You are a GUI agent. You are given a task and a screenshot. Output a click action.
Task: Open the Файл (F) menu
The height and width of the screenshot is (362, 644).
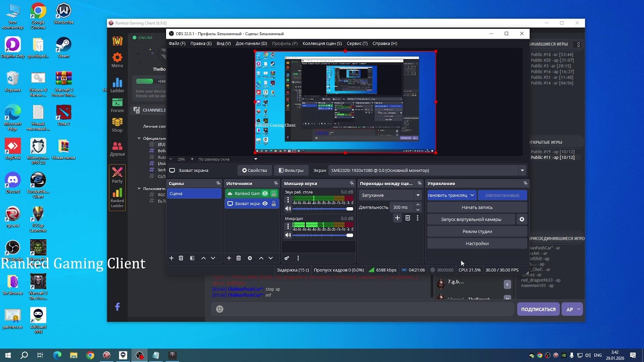click(177, 43)
